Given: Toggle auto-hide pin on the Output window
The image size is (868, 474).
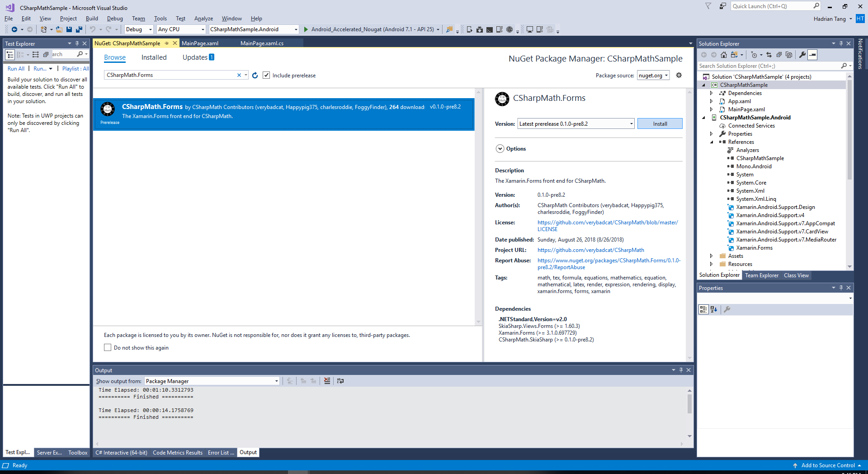Looking at the screenshot, I should (x=681, y=370).
